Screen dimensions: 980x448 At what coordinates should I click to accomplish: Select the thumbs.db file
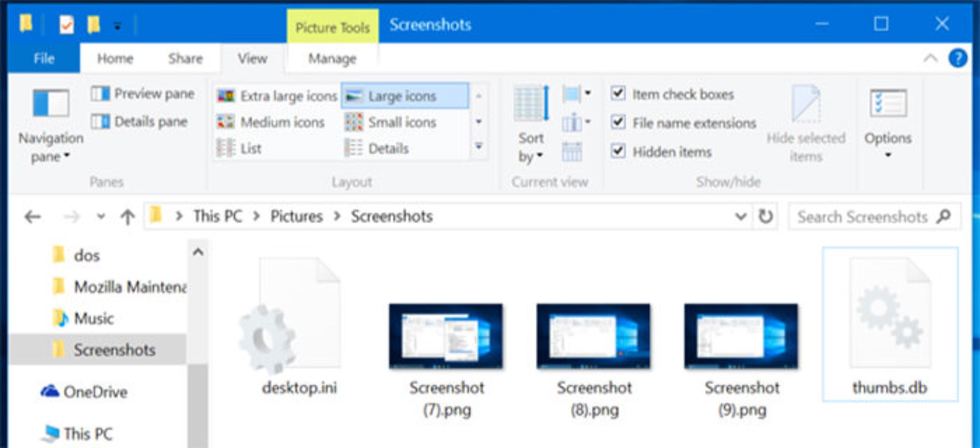coord(890,325)
